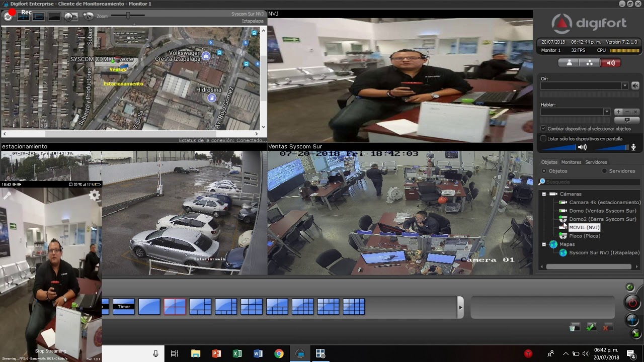Open the Oír device dropdown
644x362 pixels.
624,86
